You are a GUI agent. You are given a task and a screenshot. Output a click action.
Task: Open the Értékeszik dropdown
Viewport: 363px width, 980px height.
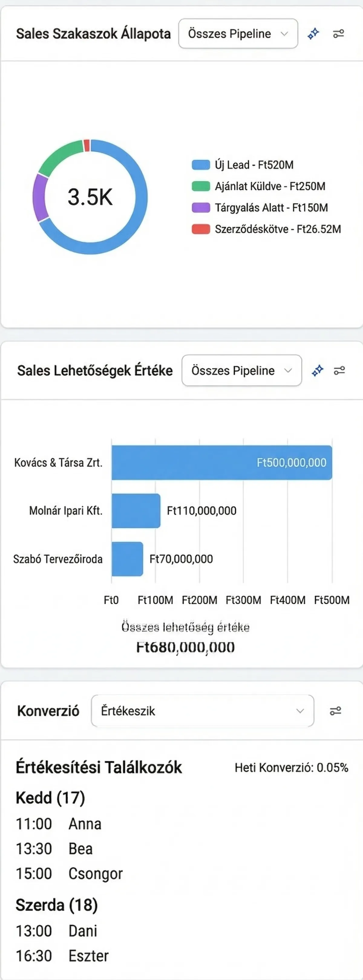click(x=202, y=711)
